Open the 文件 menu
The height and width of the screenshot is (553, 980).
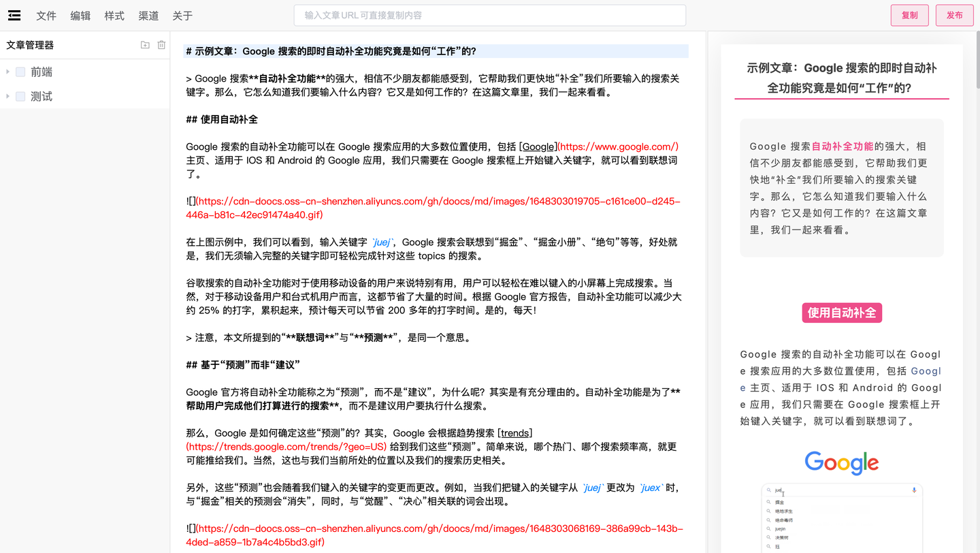coord(46,16)
